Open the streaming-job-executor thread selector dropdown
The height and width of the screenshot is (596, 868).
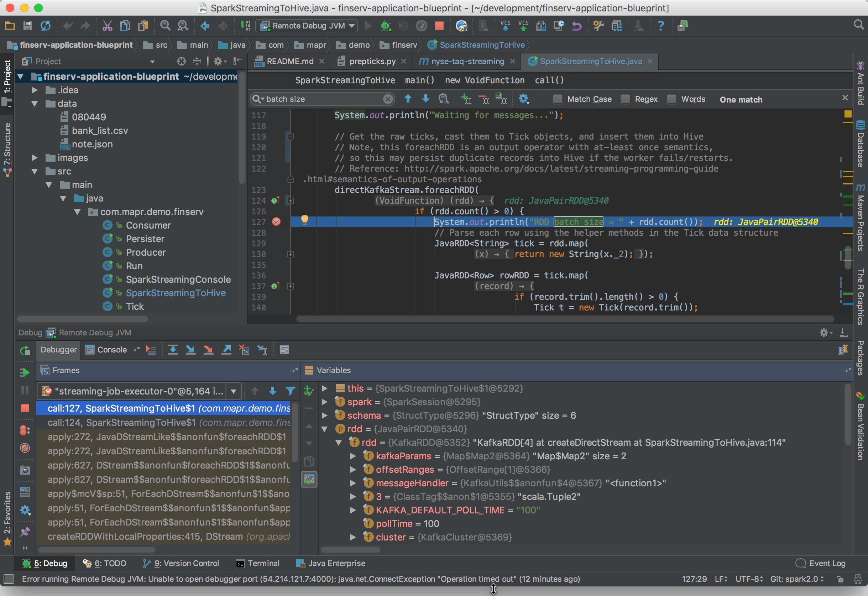pyautogui.click(x=234, y=391)
